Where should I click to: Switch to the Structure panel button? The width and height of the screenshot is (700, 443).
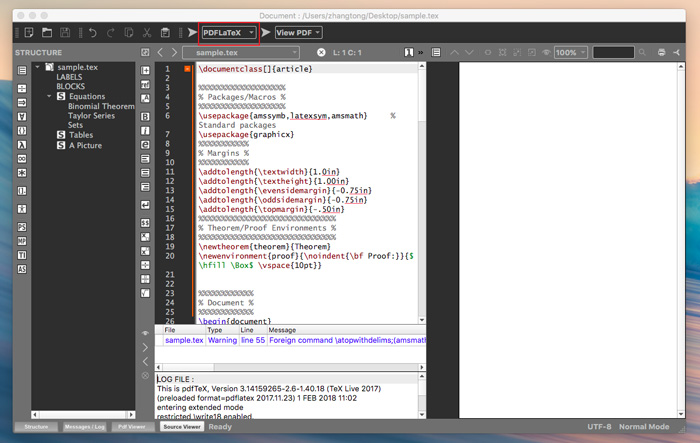[36, 427]
